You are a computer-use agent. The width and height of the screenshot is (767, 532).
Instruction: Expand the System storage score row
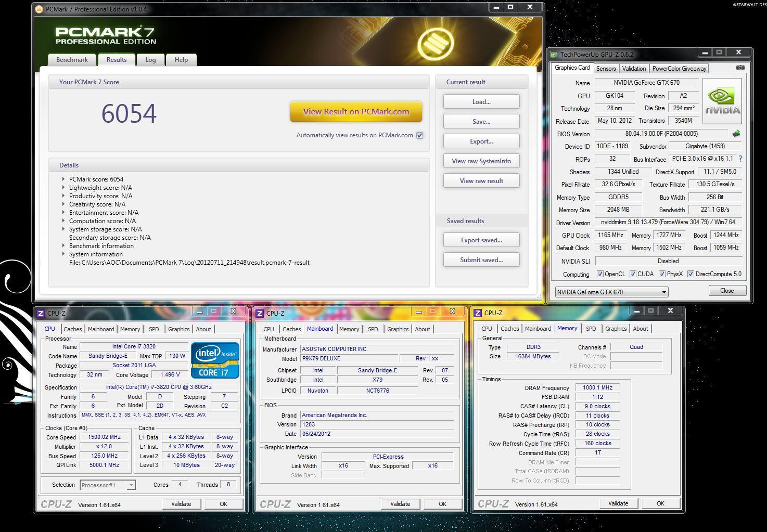pos(63,229)
